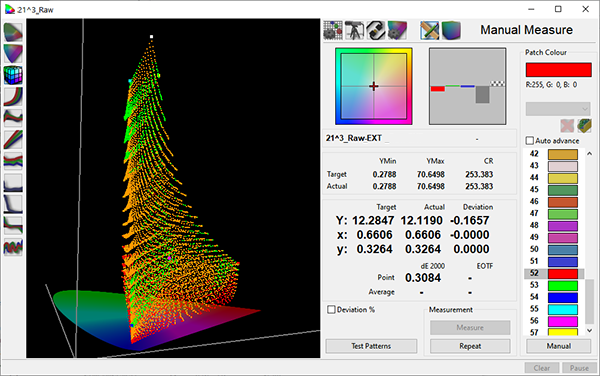600x376 pixels.
Task: Select patch 50 steel blue swatch
Action: click(x=563, y=249)
